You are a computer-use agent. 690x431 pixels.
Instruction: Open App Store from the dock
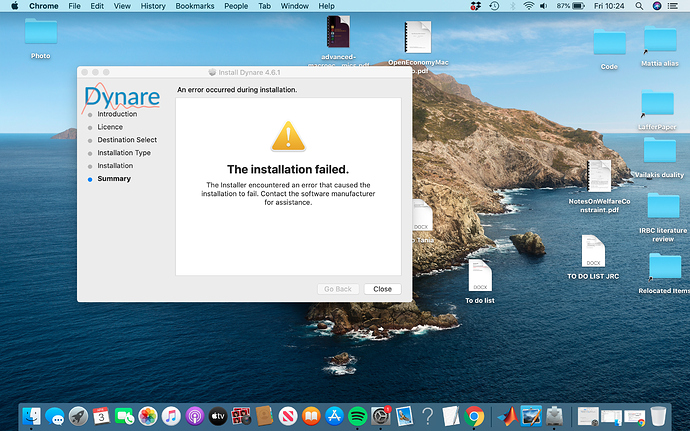tap(334, 416)
